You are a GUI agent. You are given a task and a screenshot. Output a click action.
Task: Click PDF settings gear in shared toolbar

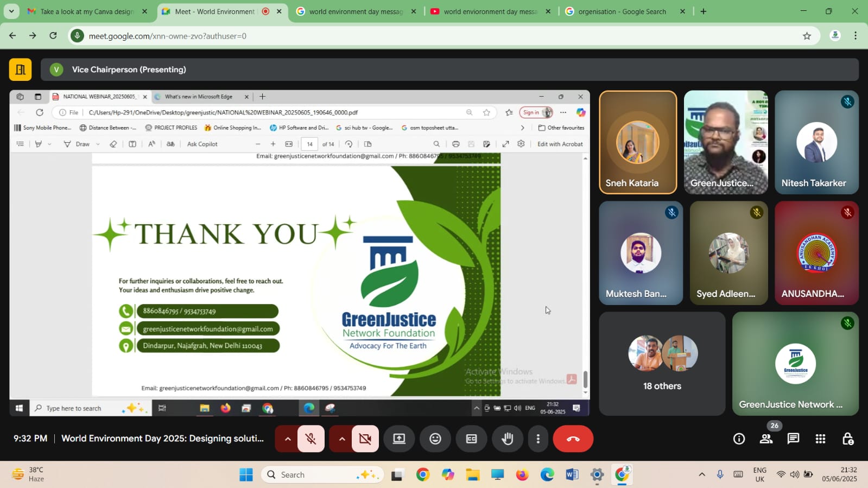pos(521,144)
